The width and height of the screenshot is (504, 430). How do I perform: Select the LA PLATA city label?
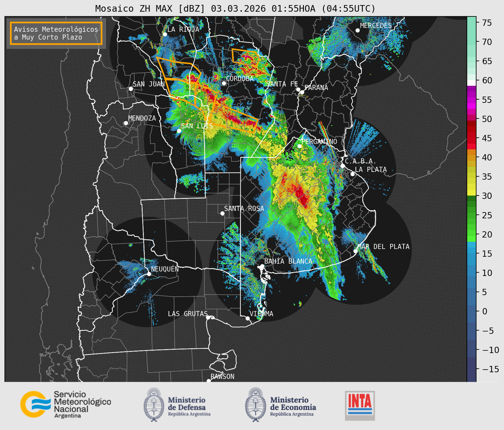[371, 170]
